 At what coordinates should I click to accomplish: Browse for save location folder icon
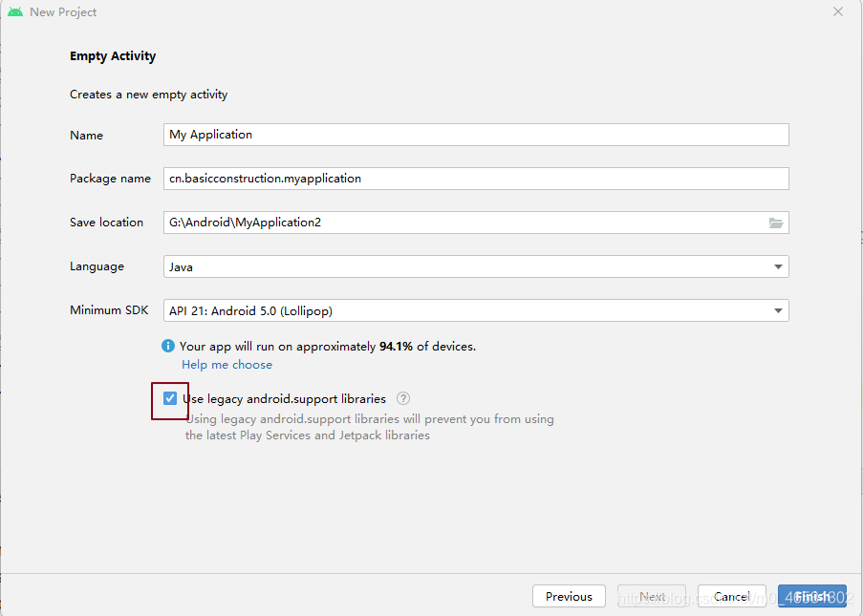775,223
